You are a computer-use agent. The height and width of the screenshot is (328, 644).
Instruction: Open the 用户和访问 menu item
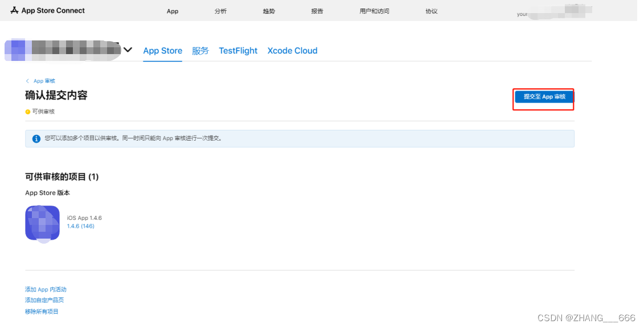pyautogui.click(x=374, y=11)
